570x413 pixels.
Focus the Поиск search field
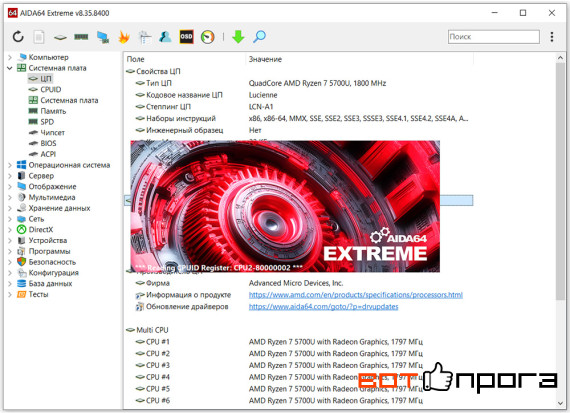coord(494,37)
